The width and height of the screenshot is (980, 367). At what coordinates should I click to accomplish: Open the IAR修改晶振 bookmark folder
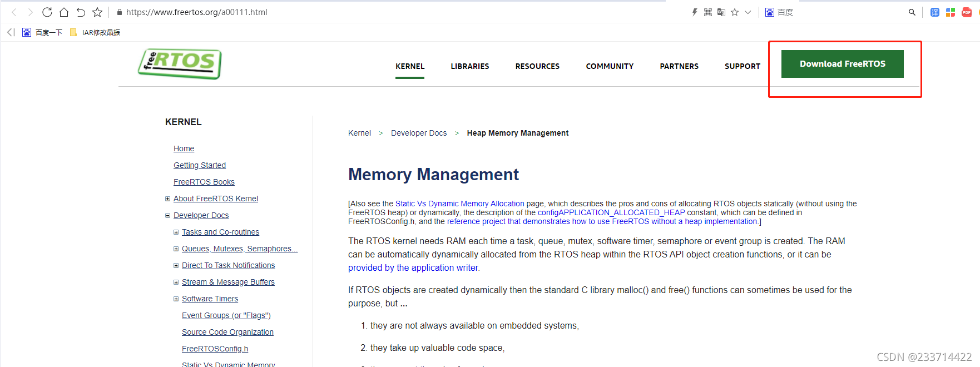point(95,32)
